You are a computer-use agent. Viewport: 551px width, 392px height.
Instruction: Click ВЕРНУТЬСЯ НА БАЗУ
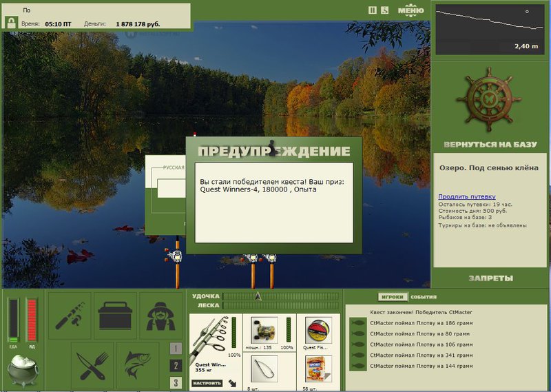coord(490,145)
